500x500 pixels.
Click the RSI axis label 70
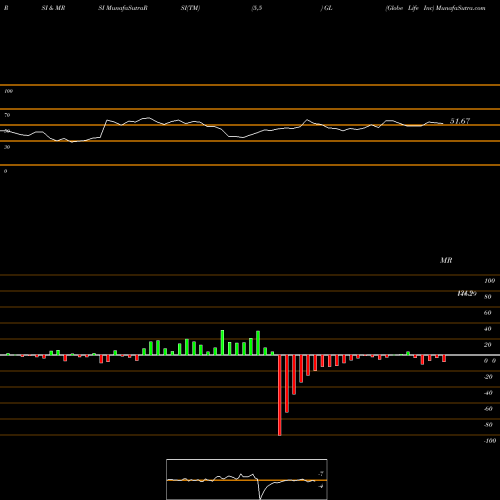pos(7,115)
